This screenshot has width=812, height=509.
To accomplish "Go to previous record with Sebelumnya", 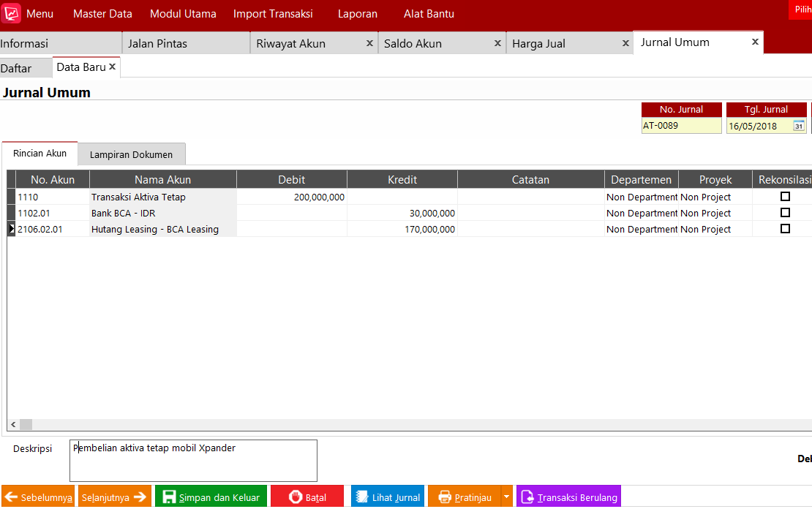I will (x=38, y=497).
